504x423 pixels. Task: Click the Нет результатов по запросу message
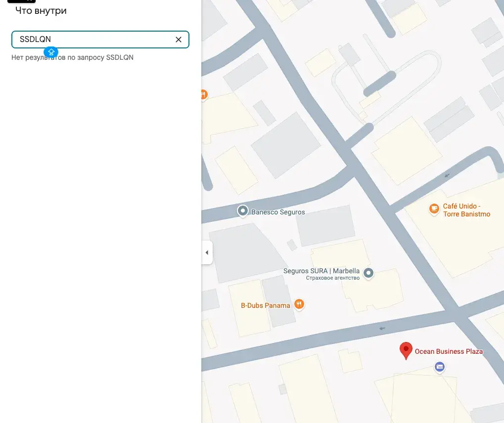click(72, 57)
